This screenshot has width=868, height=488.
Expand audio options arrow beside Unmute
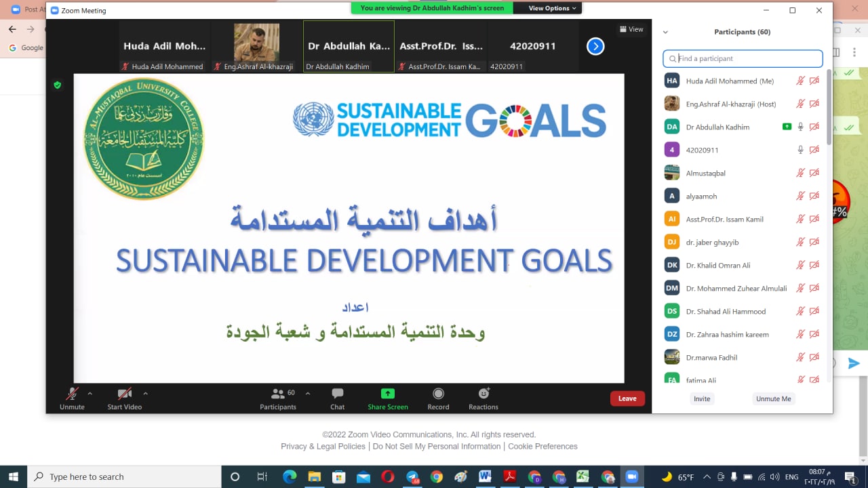90,393
